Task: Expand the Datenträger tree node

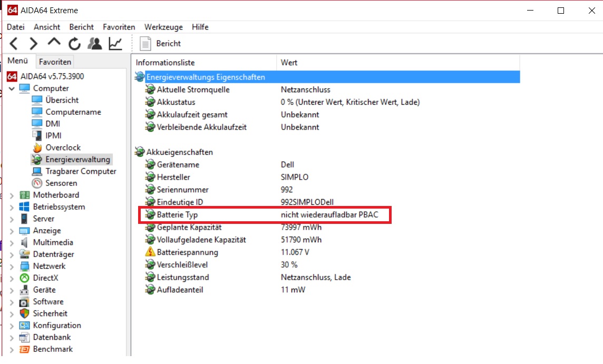Action: click(12, 254)
